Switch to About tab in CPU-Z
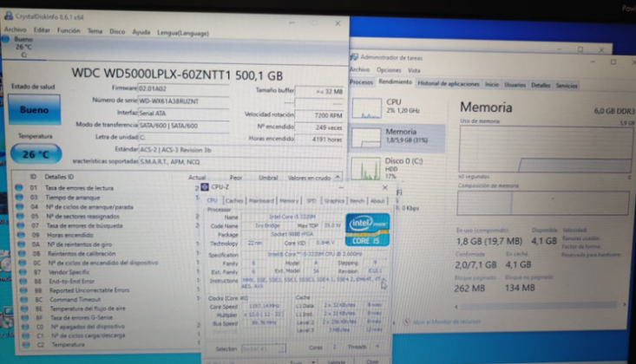The width and height of the screenshot is (636, 364). click(x=377, y=201)
